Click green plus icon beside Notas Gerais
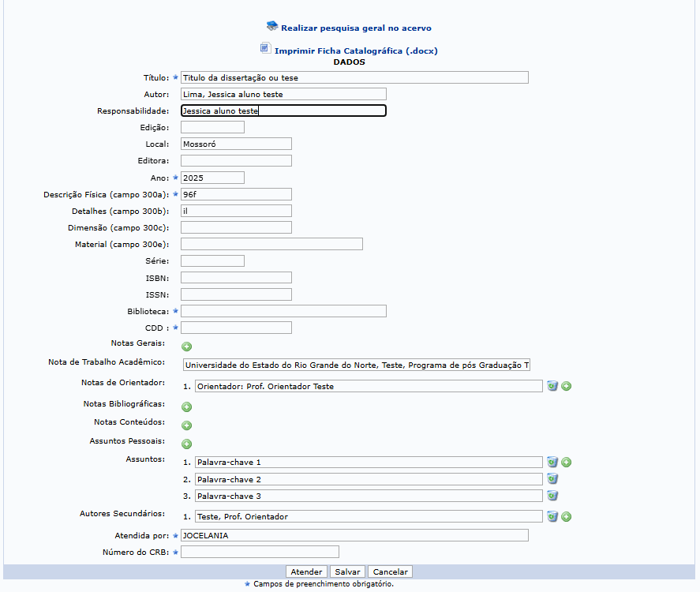Viewport: 700px width, 592px height. pos(187,346)
